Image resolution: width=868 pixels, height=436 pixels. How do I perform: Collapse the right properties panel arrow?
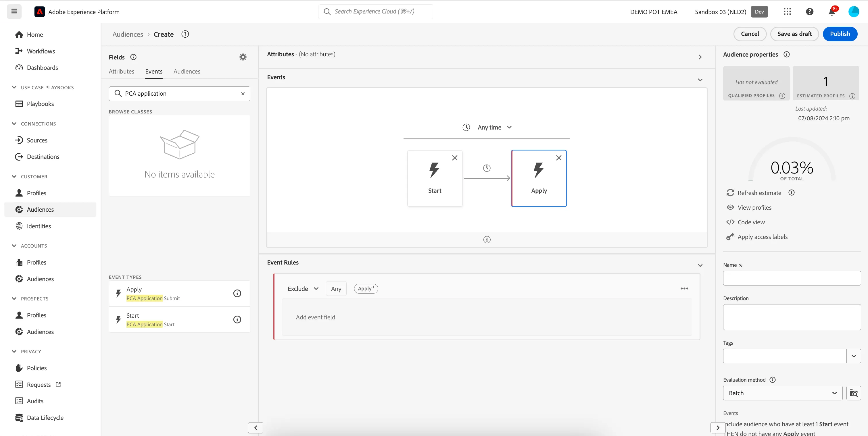pos(718,428)
